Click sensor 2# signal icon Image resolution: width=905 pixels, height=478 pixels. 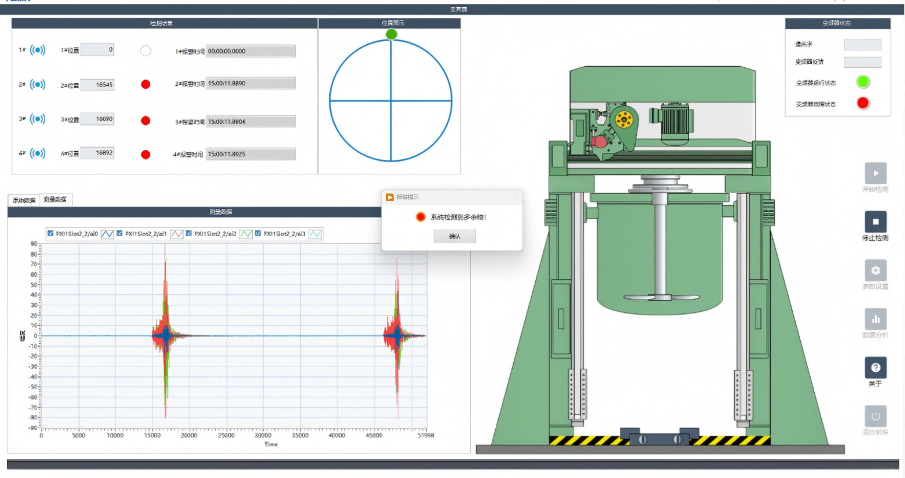(x=38, y=84)
